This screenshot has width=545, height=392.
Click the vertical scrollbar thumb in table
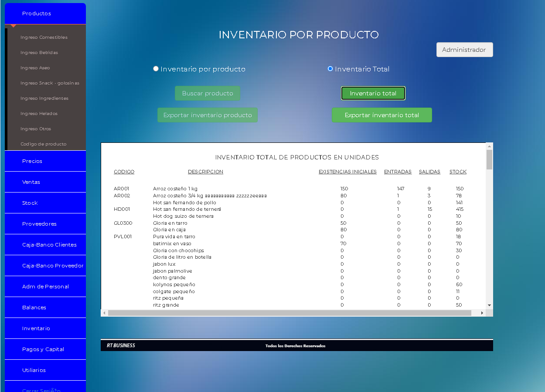[x=489, y=159]
